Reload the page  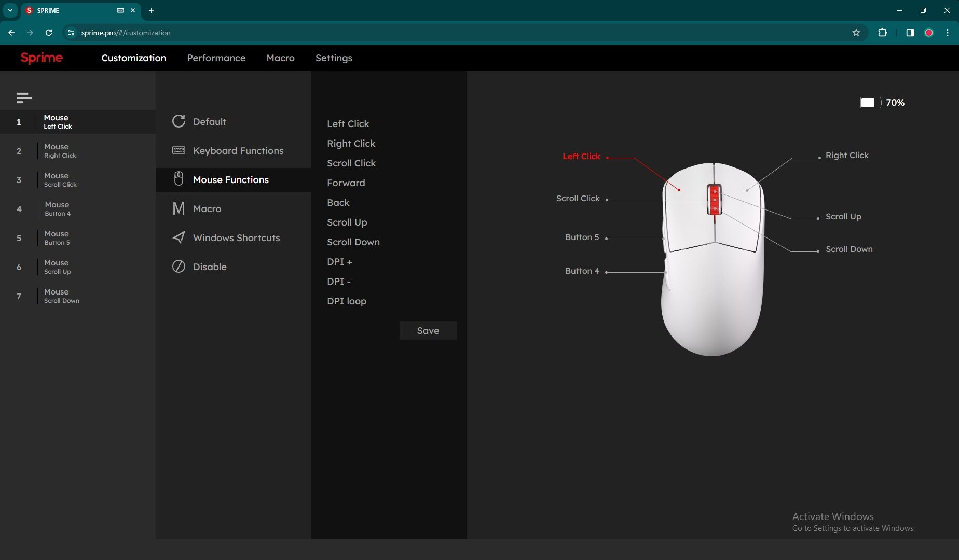coord(49,33)
